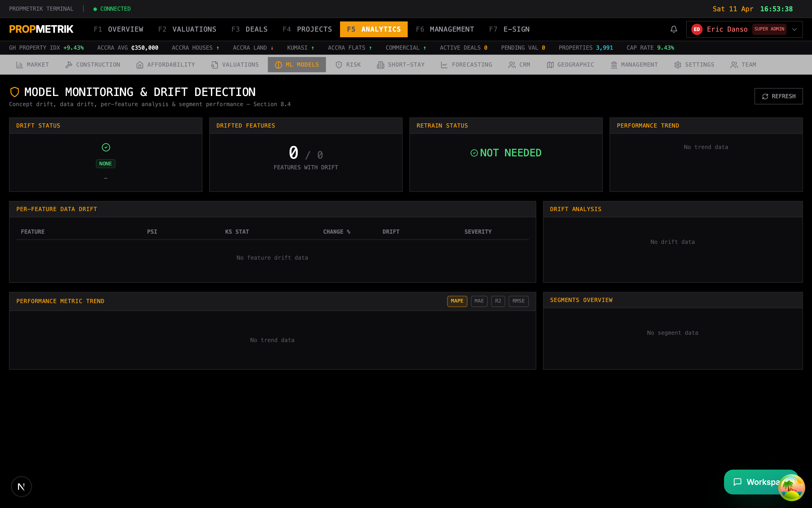Open the F4 Projects tab

[x=307, y=29]
